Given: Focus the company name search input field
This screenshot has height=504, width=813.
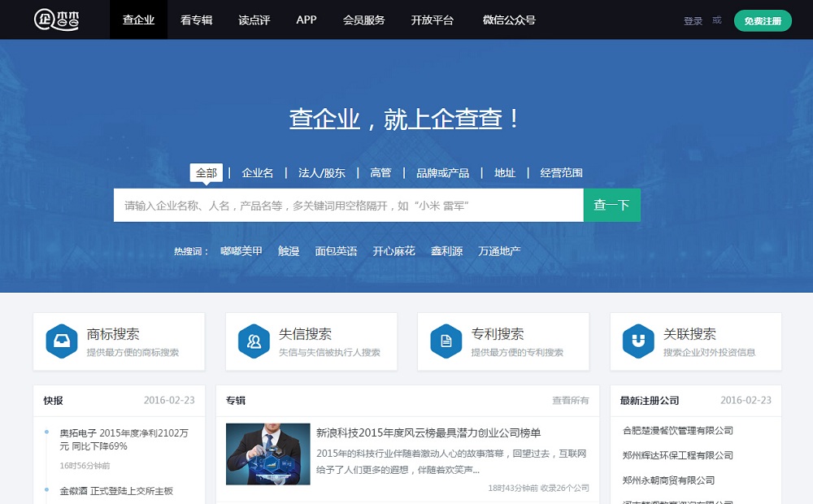Looking at the screenshot, I should [349, 206].
